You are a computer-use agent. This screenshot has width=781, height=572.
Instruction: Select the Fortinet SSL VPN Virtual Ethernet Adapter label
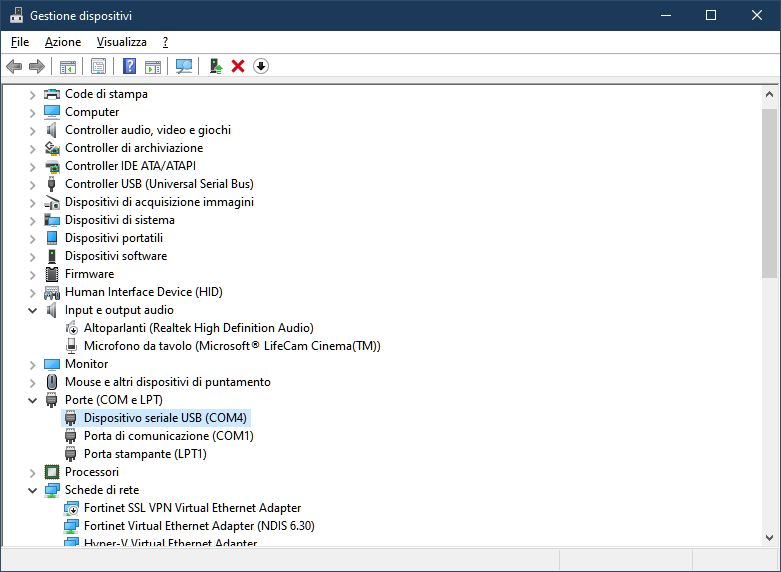(192, 508)
